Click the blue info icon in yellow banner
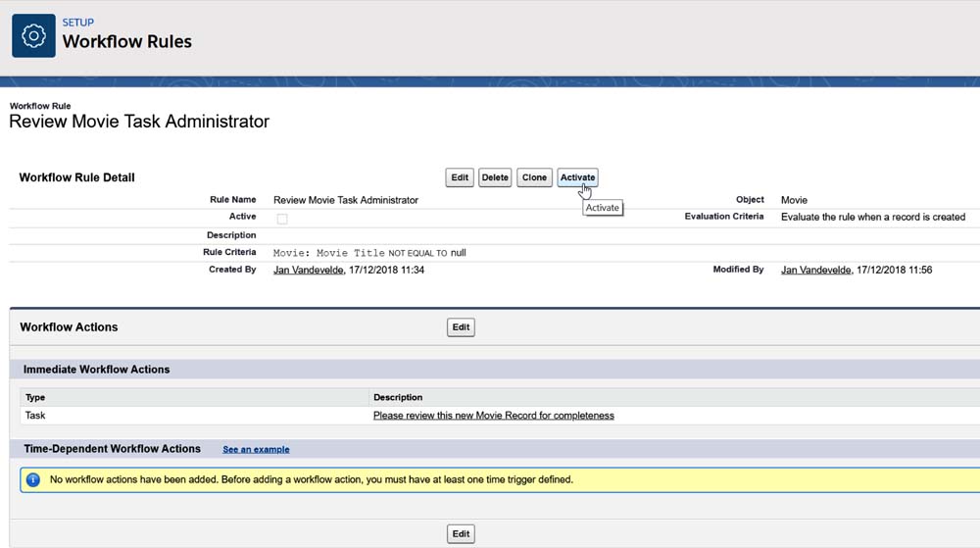Screen dimensions: 980x548 coord(33,479)
